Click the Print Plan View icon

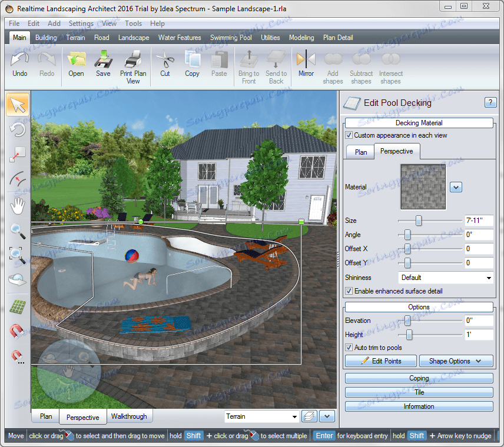[133, 59]
